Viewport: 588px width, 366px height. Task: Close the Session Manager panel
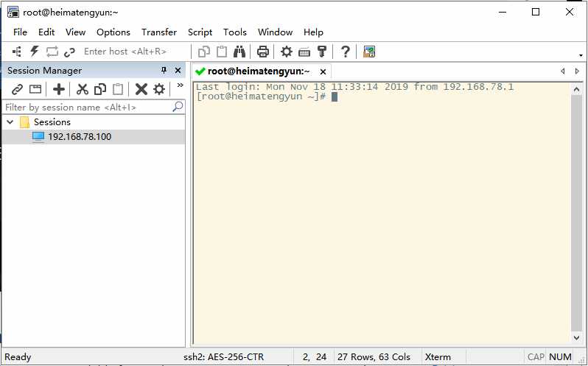178,70
